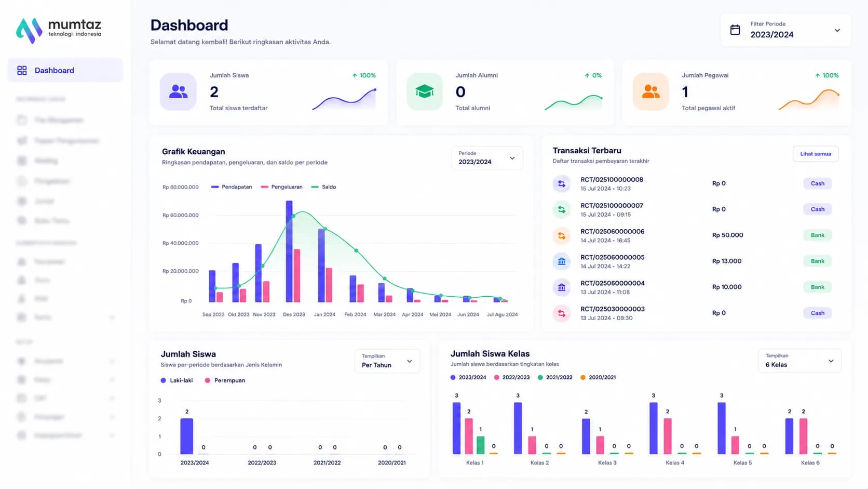This screenshot has width=868, height=489.
Task: Toggle the Pendapatan legend series
Action: 232,187
